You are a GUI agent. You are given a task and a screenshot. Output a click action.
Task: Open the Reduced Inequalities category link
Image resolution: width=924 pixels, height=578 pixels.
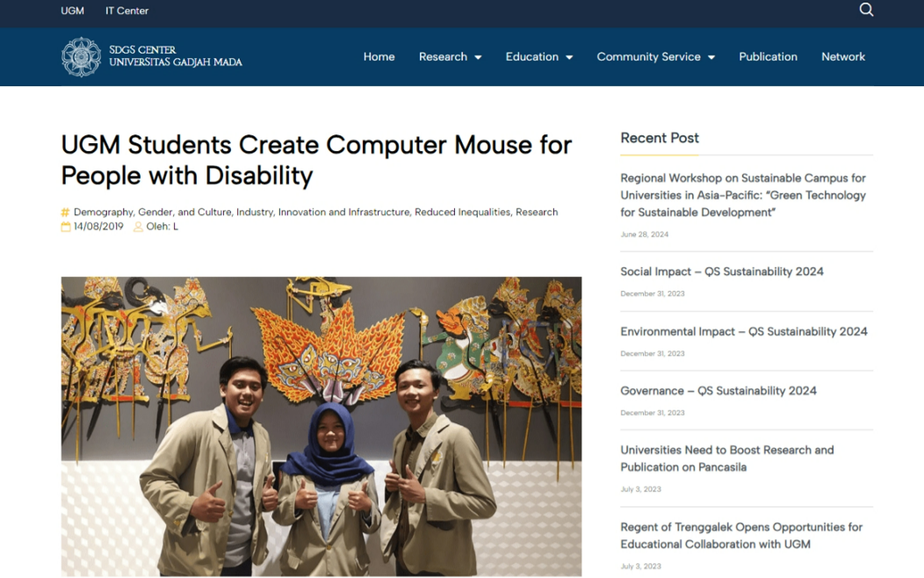pos(462,212)
